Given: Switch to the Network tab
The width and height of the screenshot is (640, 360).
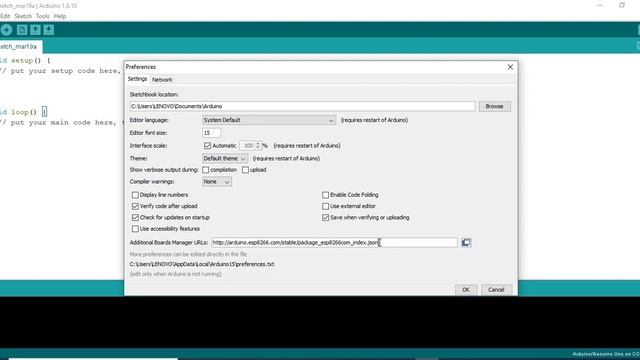Looking at the screenshot, I should pos(162,80).
